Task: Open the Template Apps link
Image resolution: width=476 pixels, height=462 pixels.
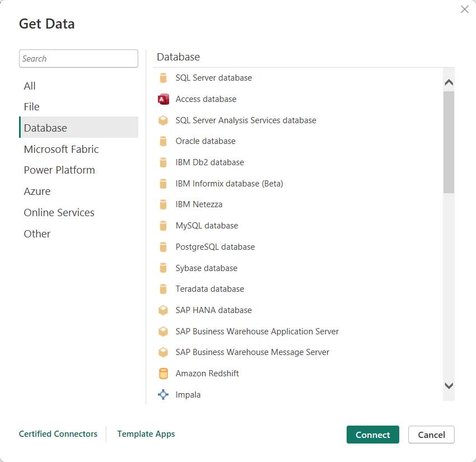Action: [x=146, y=434]
